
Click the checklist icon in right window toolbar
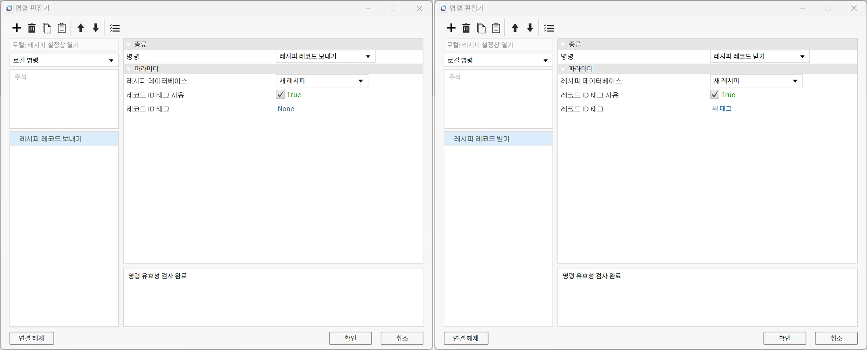(549, 28)
